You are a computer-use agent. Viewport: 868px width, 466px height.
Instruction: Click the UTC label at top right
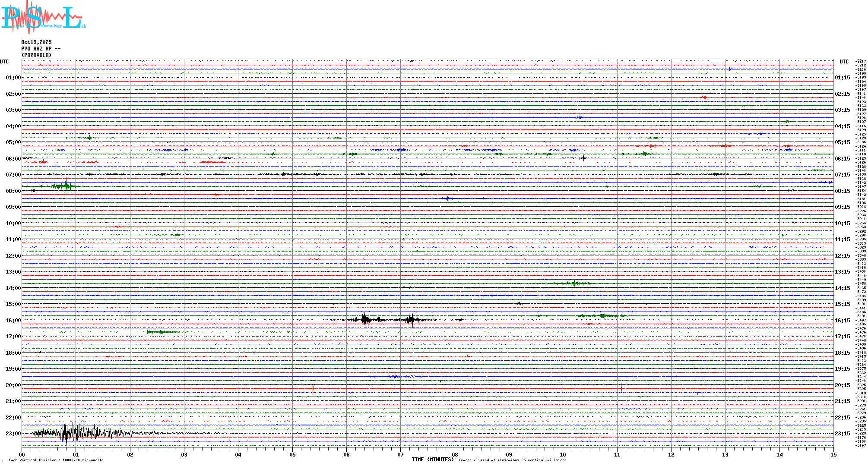coord(844,62)
